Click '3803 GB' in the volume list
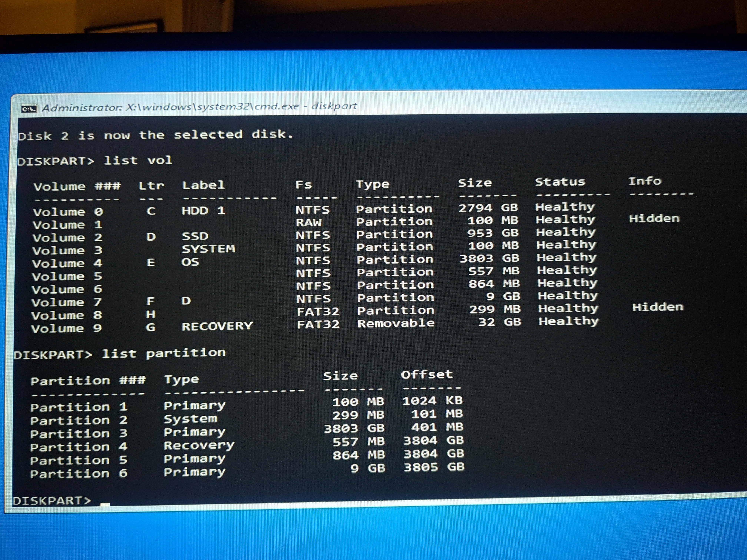The image size is (747, 560). (x=489, y=259)
